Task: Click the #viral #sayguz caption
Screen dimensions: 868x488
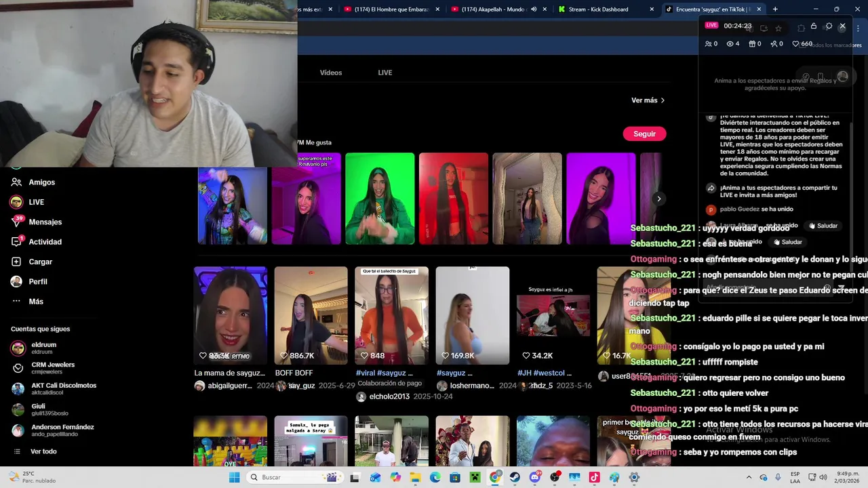Action: click(384, 373)
